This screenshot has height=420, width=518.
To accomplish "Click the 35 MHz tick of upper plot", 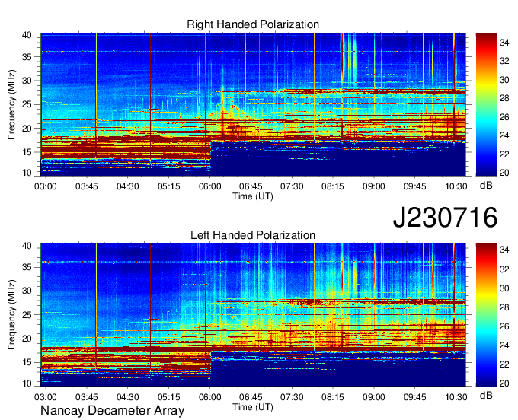I will click(27, 57).
